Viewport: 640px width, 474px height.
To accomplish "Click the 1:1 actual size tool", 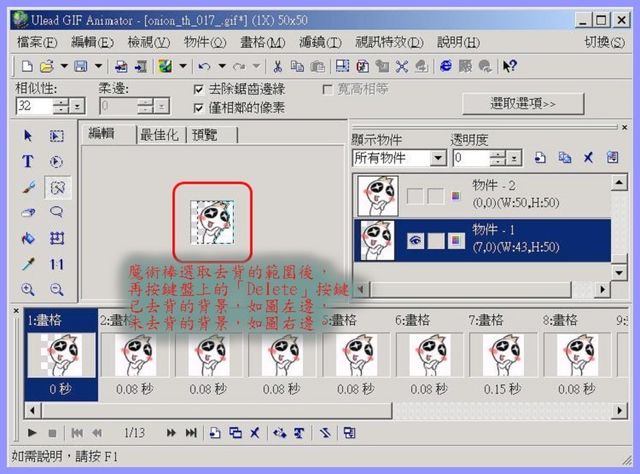I will tap(57, 265).
